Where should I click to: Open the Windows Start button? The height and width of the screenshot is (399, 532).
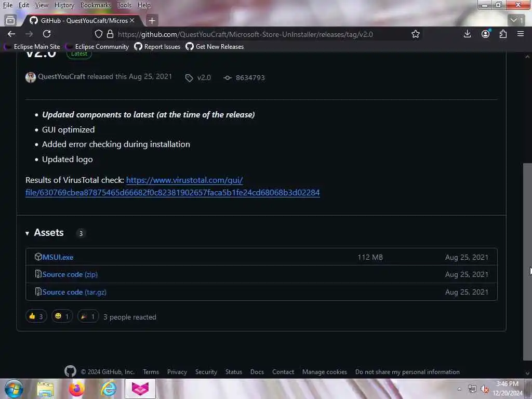click(14, 389)
